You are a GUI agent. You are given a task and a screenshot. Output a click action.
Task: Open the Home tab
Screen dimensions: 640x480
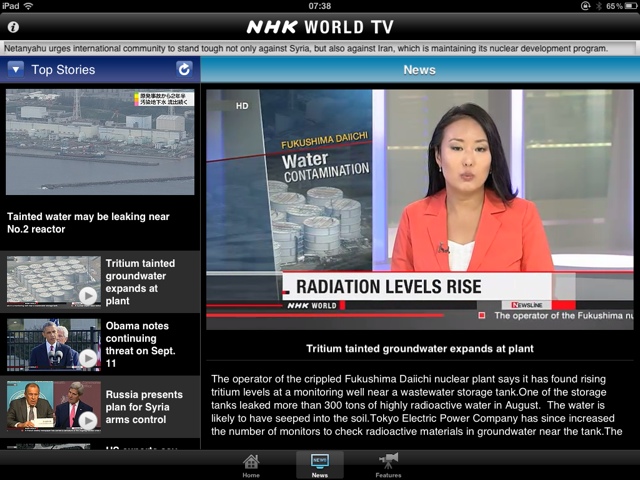point(251,466)
